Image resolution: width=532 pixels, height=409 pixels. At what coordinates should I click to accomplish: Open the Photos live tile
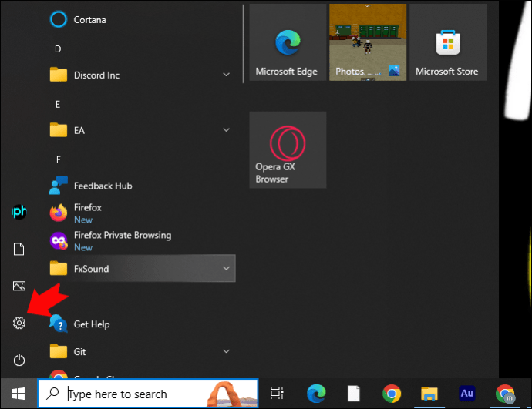368,42
